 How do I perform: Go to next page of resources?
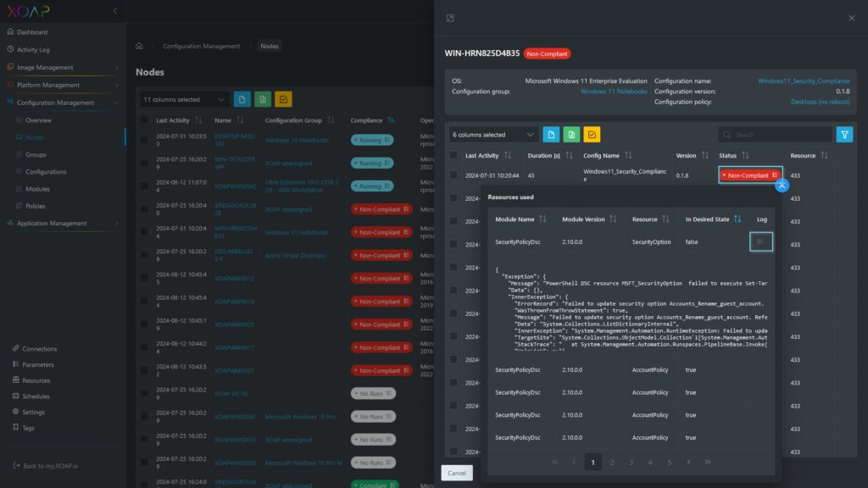[688, 462]
